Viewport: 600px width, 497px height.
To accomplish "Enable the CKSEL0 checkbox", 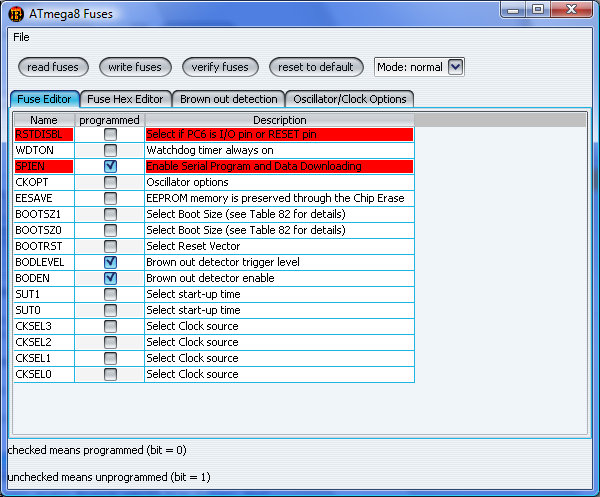I will pos(110,374).
